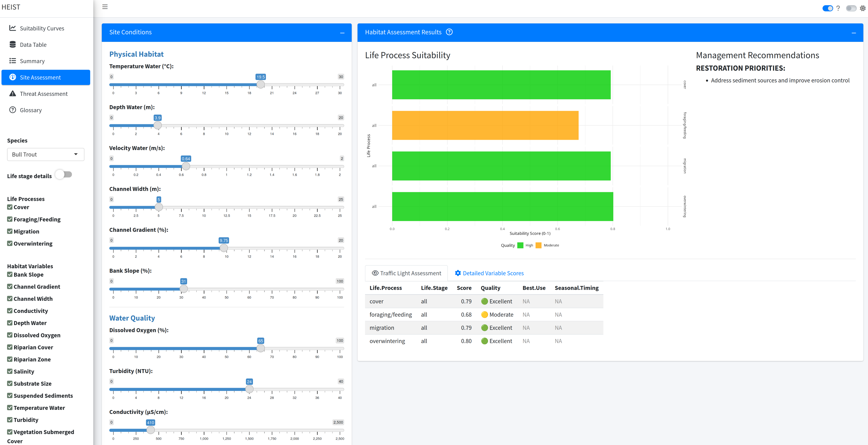Collapse the Site Conditions panel

point(342,33)
